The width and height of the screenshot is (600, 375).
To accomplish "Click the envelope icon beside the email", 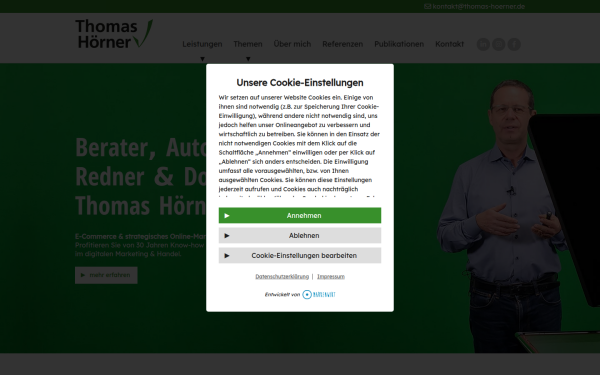I will [x=427, y=7].
